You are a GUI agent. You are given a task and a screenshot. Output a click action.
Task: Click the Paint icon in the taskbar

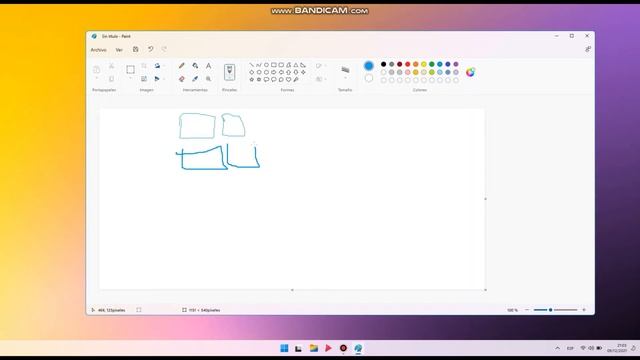[358, 348]
